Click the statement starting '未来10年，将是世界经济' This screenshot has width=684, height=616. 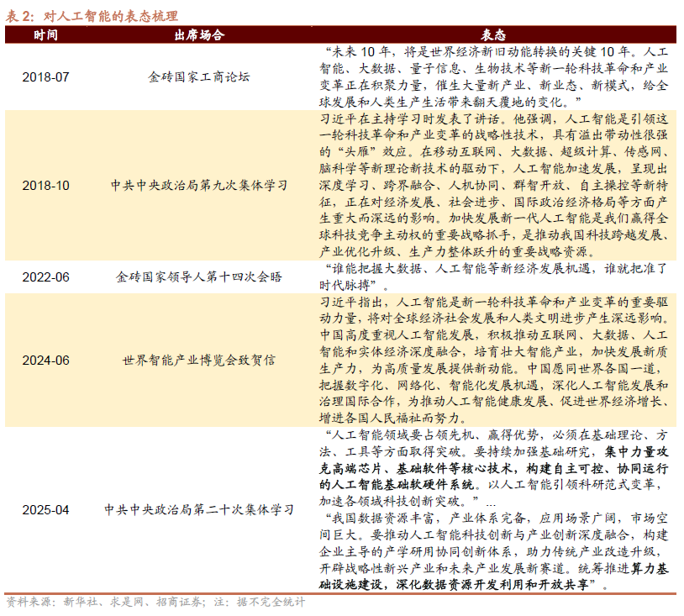point(493,76)
